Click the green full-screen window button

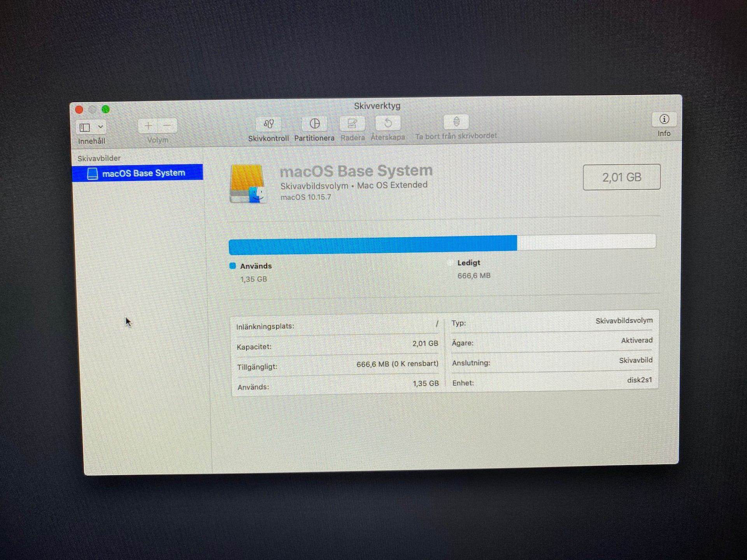pos(105,109)
